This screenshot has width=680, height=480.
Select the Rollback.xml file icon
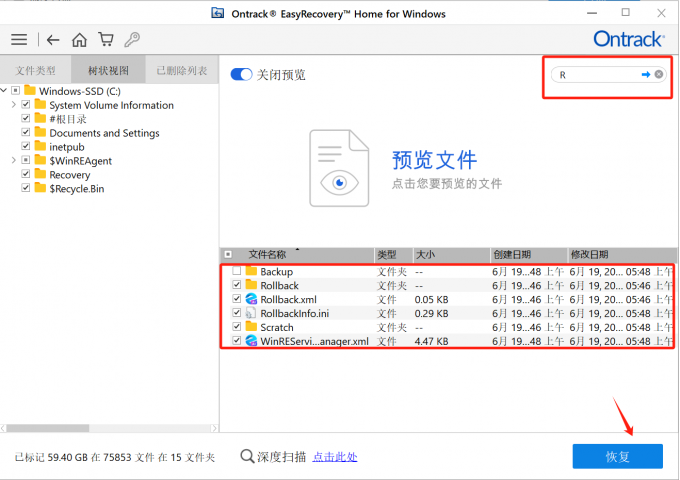click(251, 299)
